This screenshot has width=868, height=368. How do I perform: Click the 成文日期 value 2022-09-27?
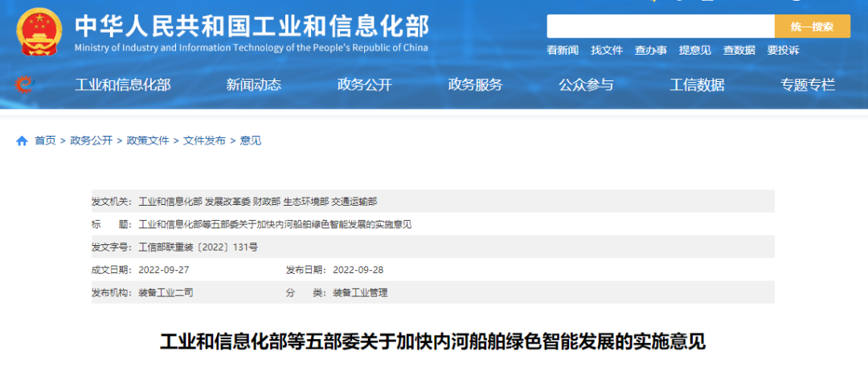(163, 270)
